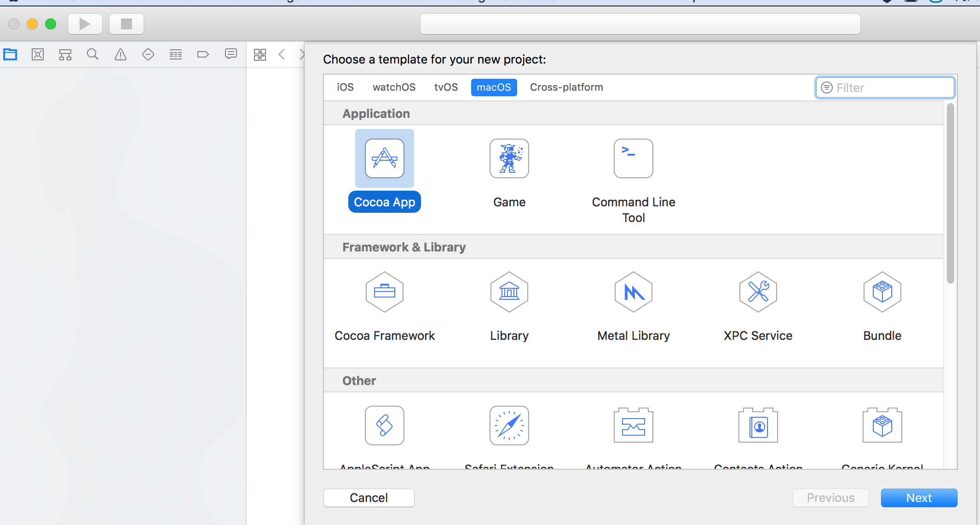Open the Breakpoint navigator icon

click(203, 55)
